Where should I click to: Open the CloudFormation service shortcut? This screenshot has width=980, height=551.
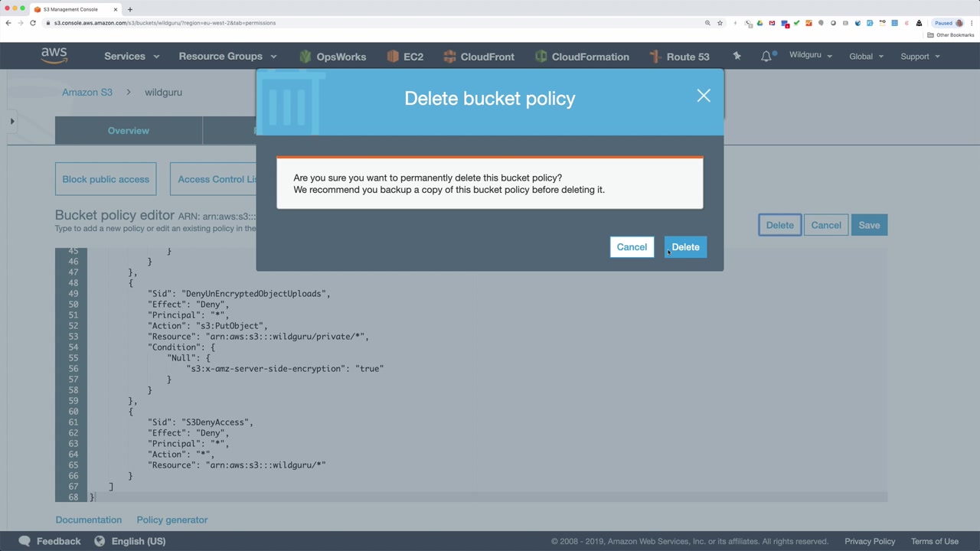coord(582,57)
